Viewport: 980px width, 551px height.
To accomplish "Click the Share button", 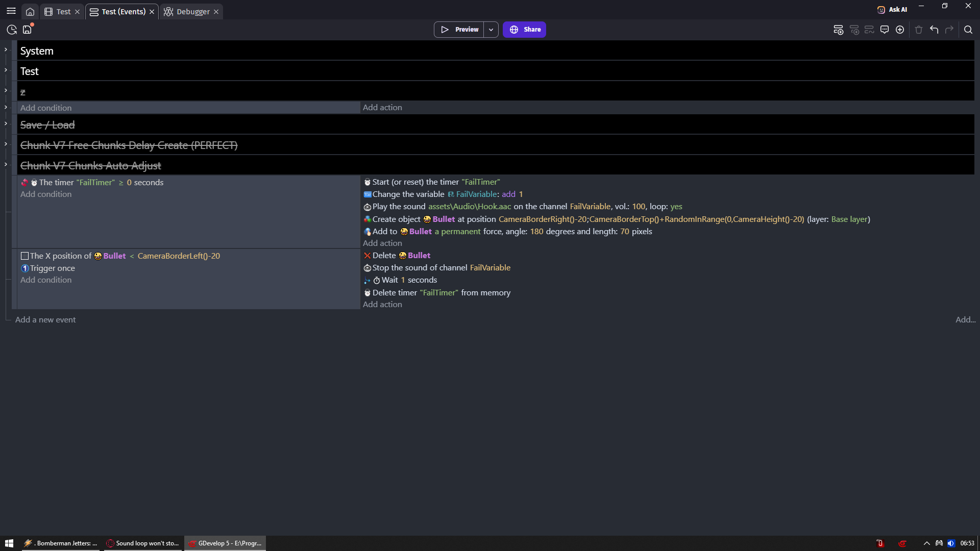I will [x=524, y=30].
